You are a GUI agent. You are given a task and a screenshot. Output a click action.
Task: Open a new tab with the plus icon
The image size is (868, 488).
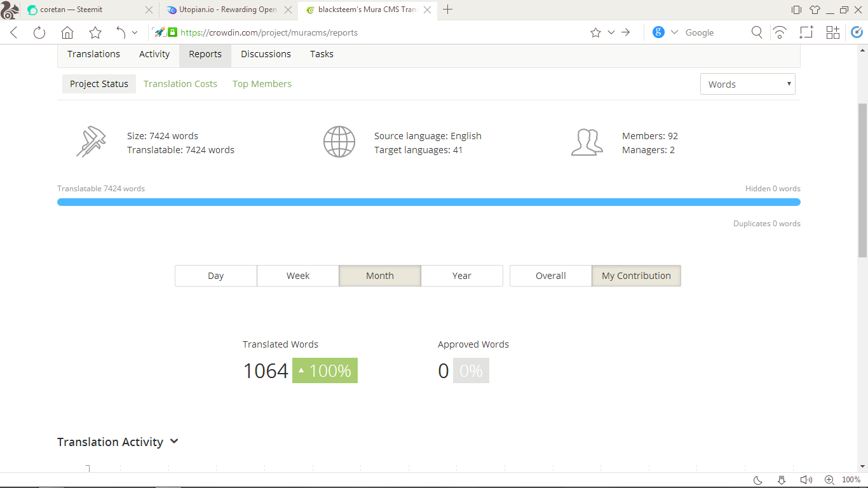pyautogui.click(x=448, y=10)
